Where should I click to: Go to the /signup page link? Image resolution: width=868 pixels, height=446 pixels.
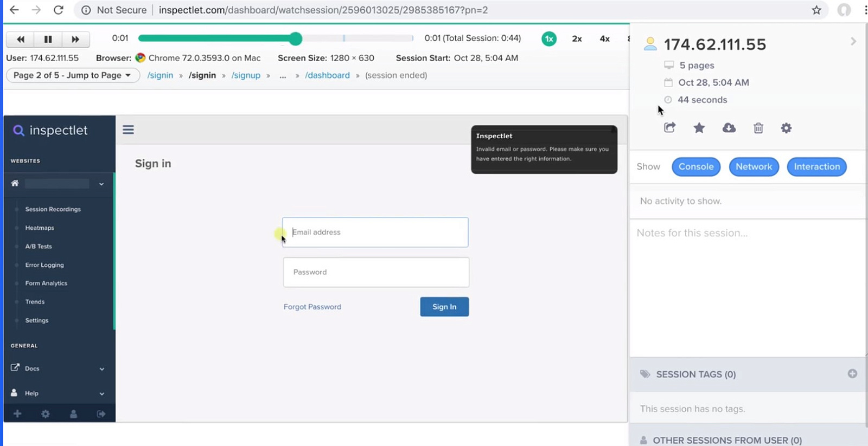[x=246, y=75]
